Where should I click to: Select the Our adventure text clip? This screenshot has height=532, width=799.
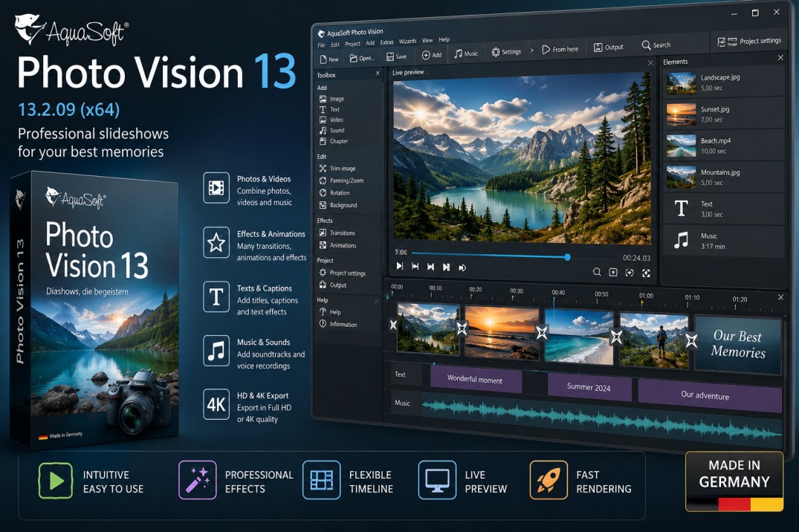click(710, 395)
